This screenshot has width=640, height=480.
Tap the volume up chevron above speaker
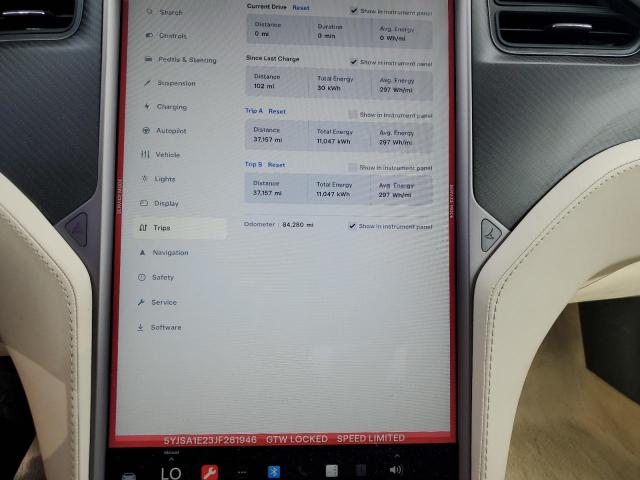click(x=397, y=456)
